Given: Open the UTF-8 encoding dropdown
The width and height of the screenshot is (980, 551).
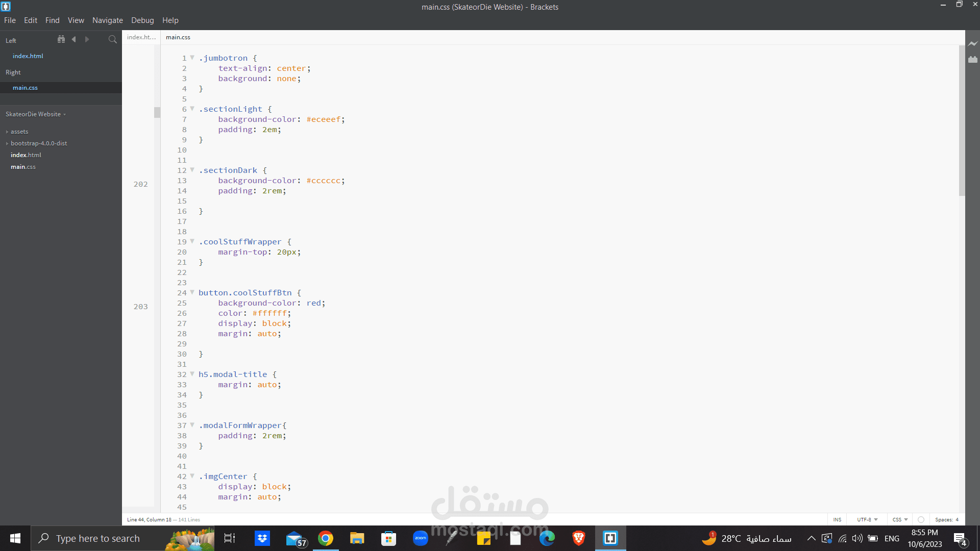Looking at the screenshot, I should pyautogui.click(x=867, y=519).
